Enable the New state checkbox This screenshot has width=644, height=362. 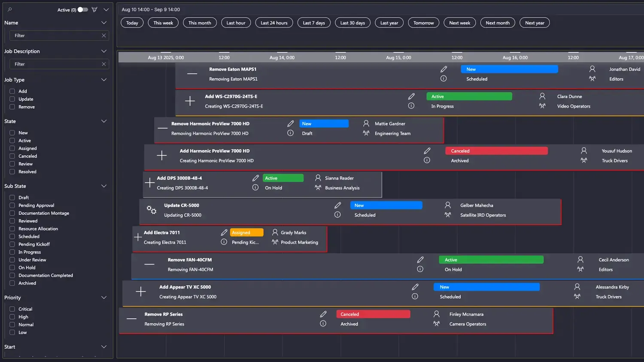tap(12, 133)
